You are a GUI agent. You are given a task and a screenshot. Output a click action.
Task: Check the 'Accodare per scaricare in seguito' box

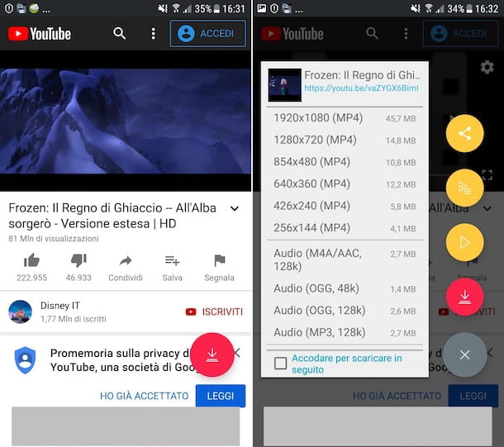[281, 363]
